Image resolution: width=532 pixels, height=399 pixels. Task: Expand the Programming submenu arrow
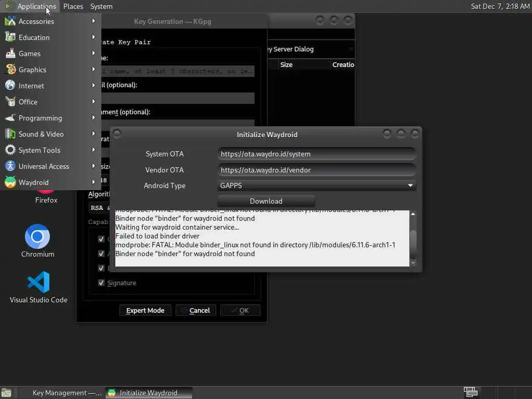(x=94, y=118)
